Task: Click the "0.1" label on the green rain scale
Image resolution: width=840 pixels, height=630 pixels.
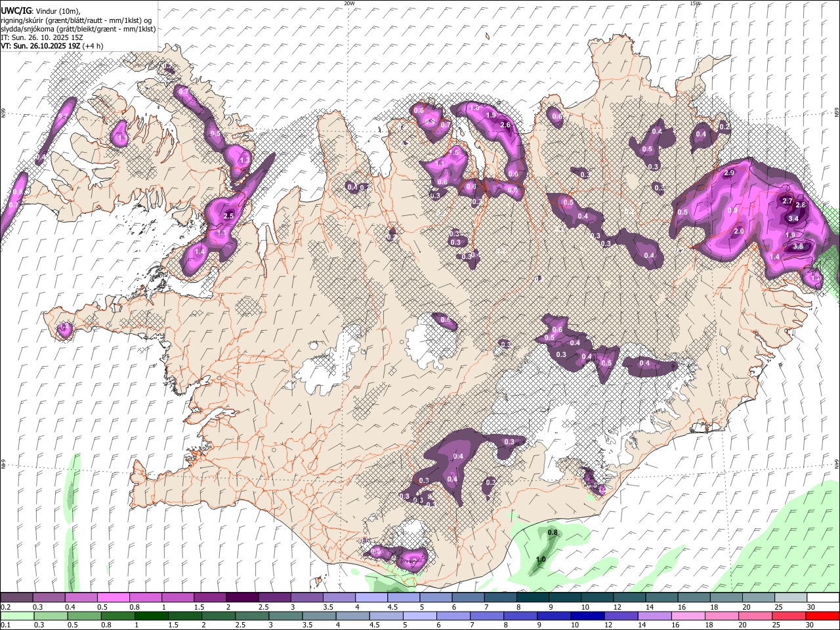Action: click(x=5, y=625)
